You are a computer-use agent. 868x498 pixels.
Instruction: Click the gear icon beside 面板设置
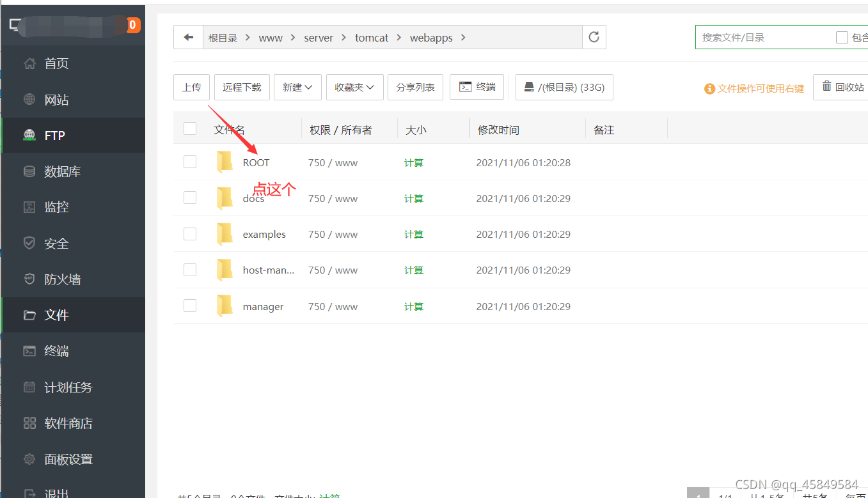pyautogui.click(x=29, y=459)
